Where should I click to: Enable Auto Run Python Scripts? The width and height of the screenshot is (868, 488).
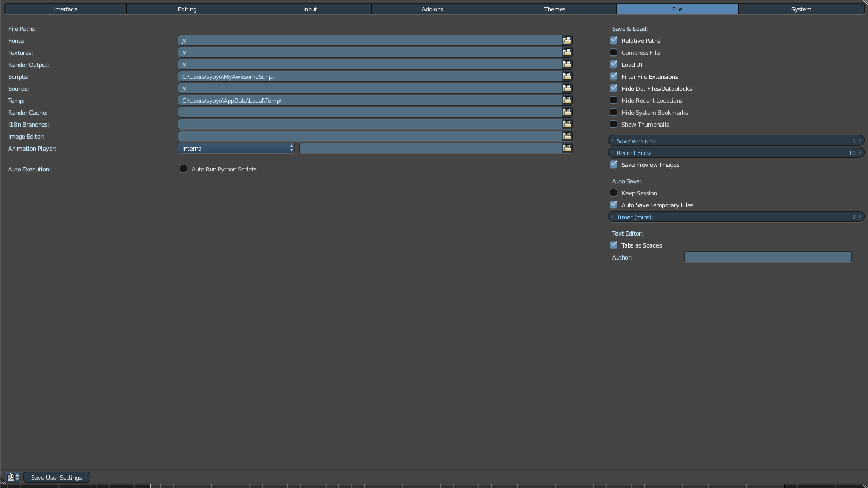click(183, 169)
